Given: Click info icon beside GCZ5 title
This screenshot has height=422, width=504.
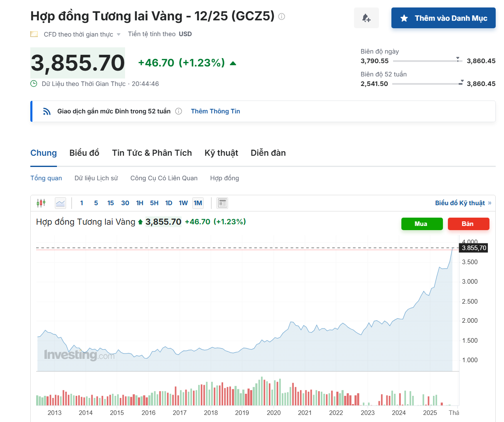Looking at the screenshot, I should (x=282, y=17).
